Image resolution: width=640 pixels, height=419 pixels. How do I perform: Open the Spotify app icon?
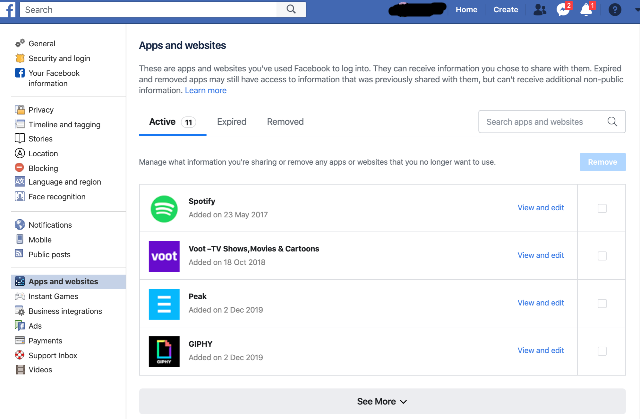[x=164, y=208]
